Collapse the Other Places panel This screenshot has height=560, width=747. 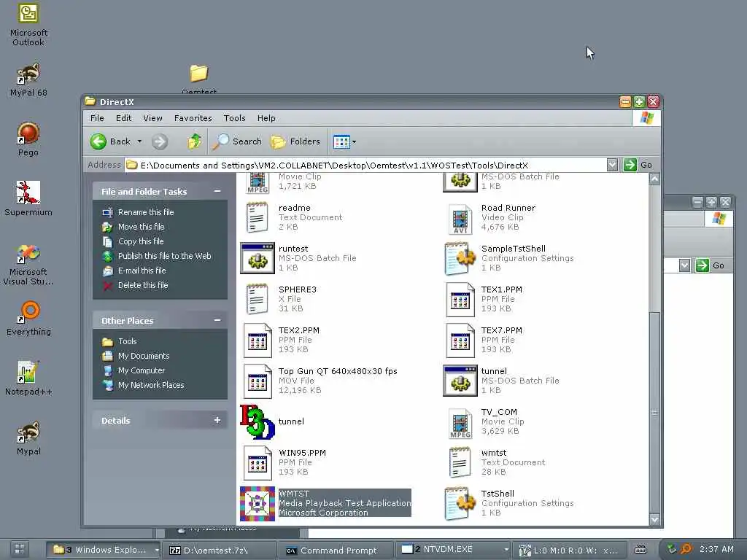(x=217, y=321)
